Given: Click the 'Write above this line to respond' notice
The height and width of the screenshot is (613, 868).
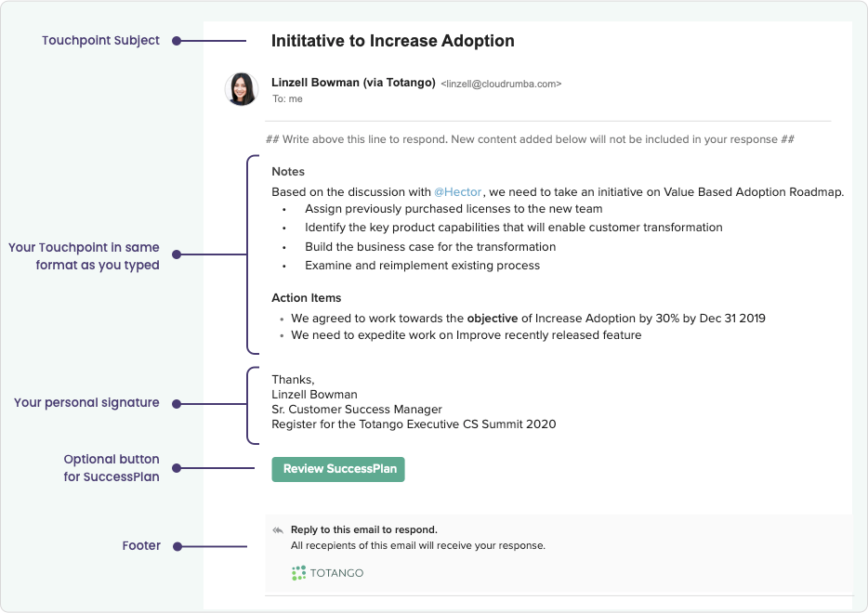Looking at the screenshot, I should (x=530, y=139).
